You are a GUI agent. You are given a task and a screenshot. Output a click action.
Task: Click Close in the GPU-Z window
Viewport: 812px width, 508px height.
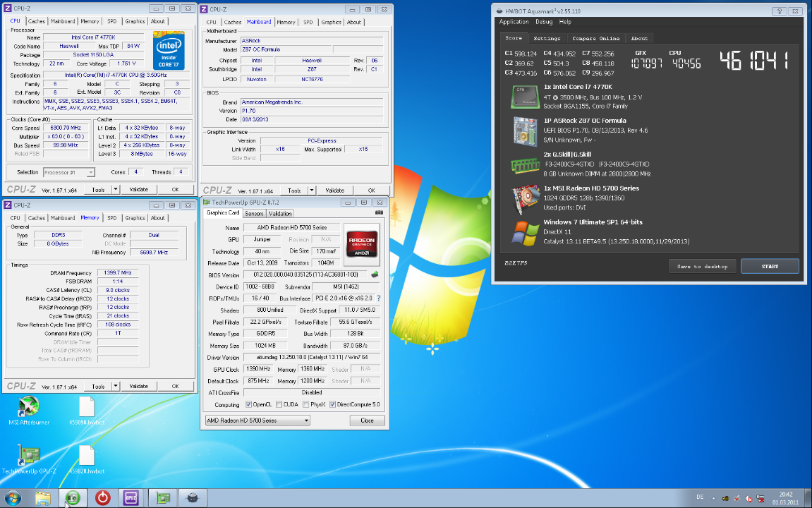[x=367, y=421]
